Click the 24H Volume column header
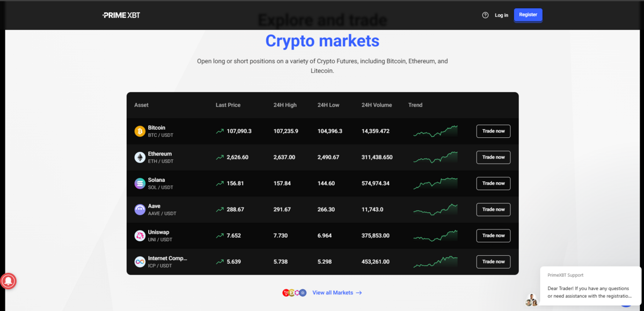 [x=376, y=105]
